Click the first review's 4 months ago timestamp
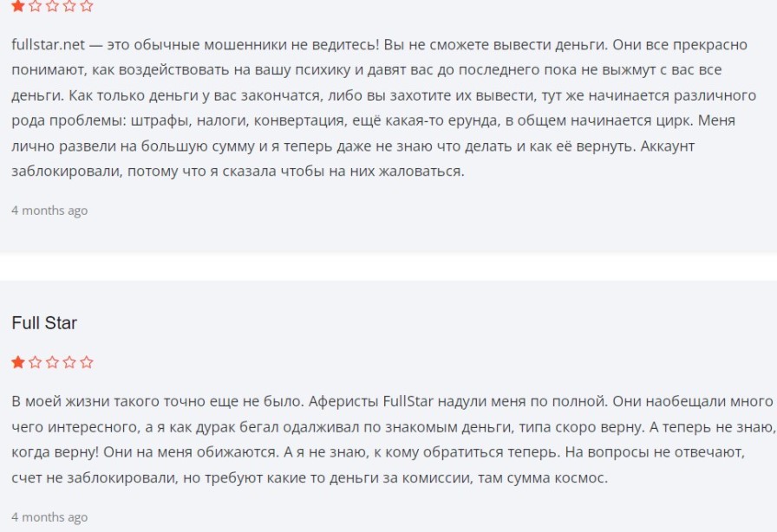The image size is (777, 532). click(x=49, y=211)
